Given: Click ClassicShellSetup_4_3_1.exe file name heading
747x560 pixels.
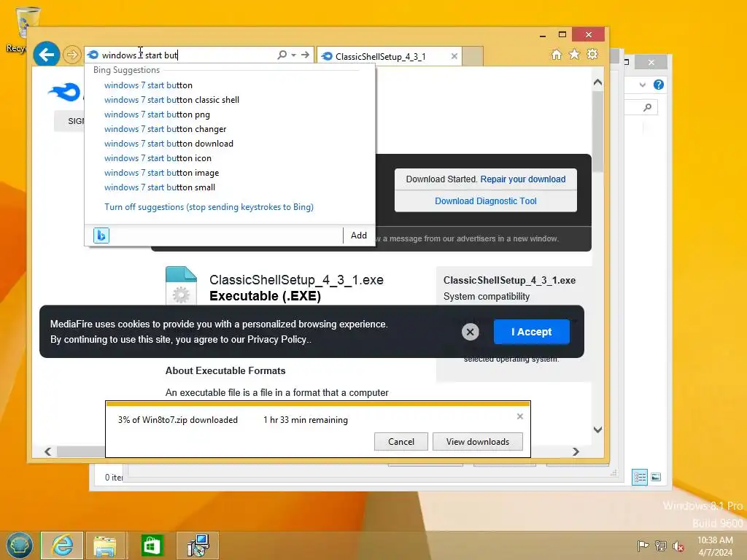Looking at the screenshot, I should 296,279.
